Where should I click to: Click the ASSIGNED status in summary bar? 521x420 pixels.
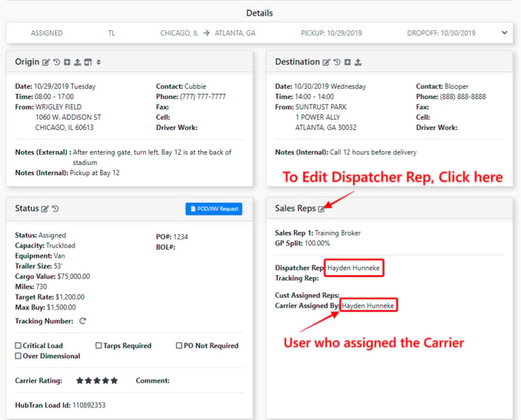click(x=47, y=33)
